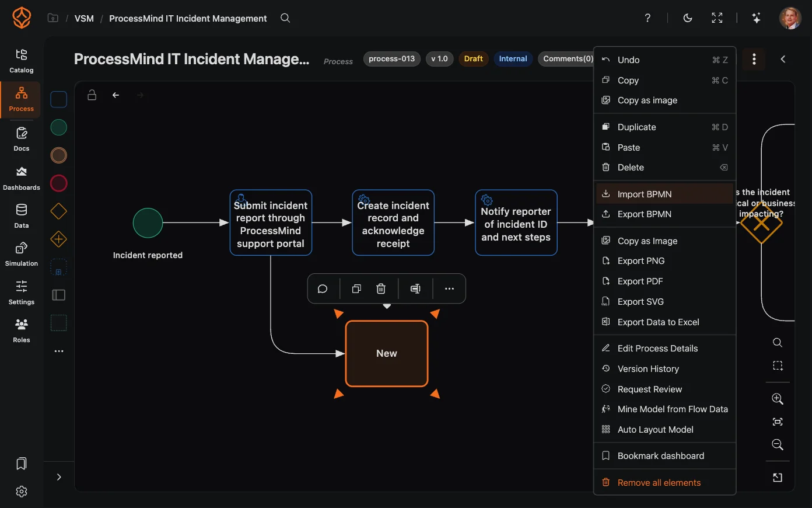Zoom in on the canvas
This screenshot has height=508, width=812.
tap(778, 399)
